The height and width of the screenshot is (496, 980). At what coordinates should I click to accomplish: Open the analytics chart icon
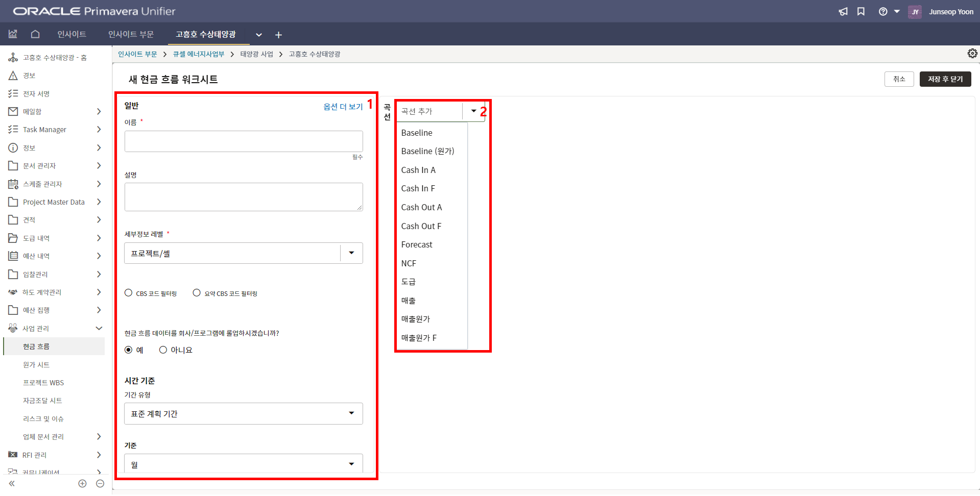(13, 34)
